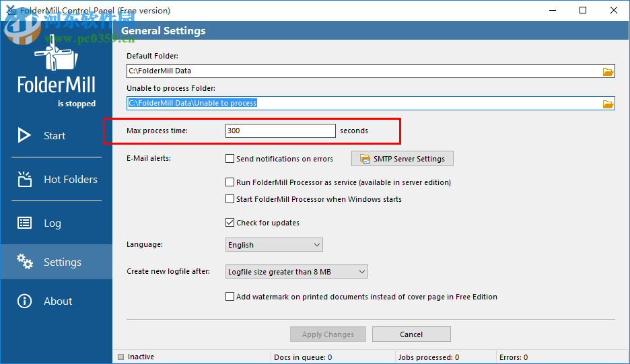
Task: Click the Max process time field
Action: point(280,131)
